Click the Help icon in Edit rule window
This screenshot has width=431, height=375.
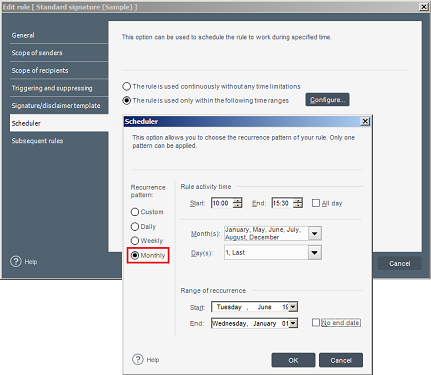click(16, 261)
